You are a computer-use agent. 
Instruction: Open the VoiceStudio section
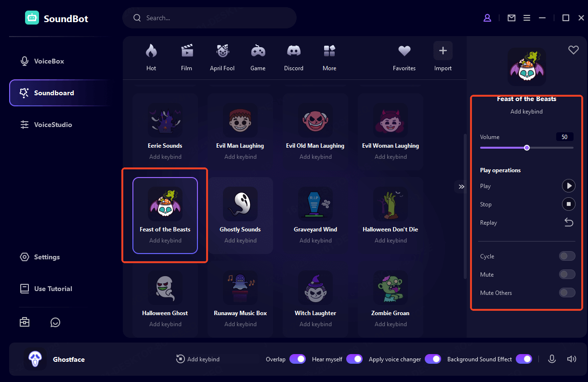(x=52, y=125)
